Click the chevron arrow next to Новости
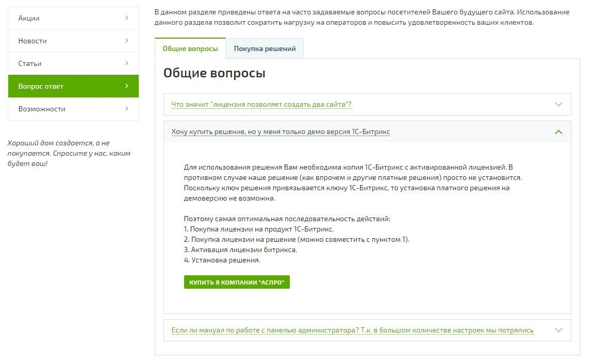This screenshot has width=589, height=364. (126, 41)
